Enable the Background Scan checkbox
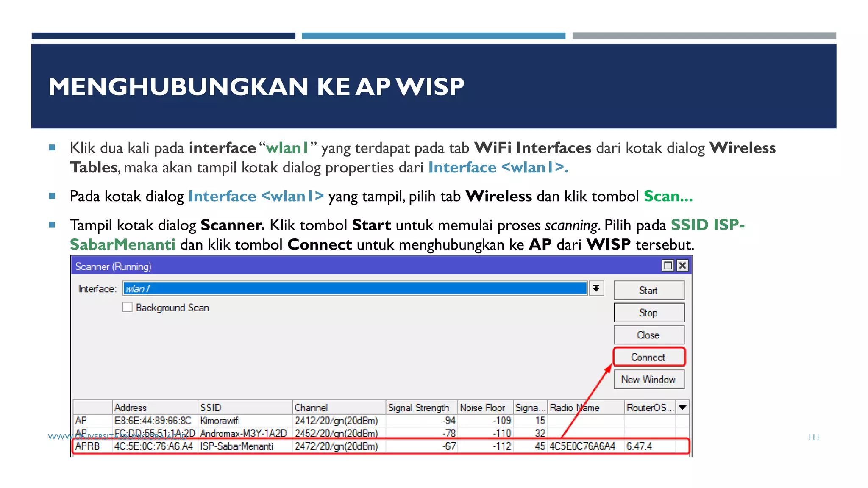Viewport: 868px width, 488px height. coord(128,307)
